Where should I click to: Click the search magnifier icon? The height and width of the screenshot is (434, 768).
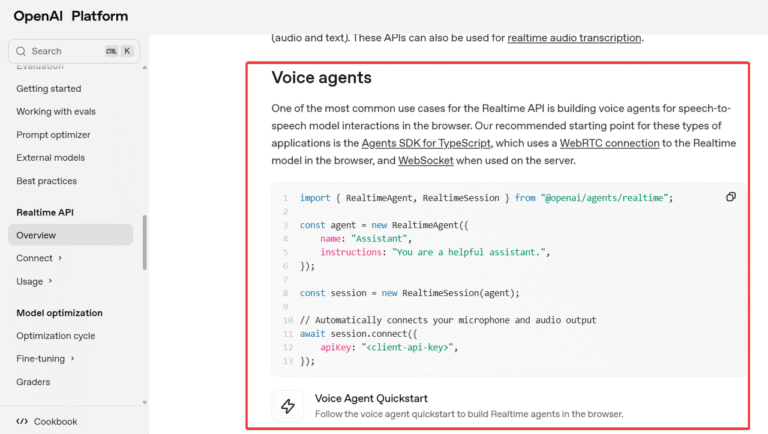(x=22, y=51)
